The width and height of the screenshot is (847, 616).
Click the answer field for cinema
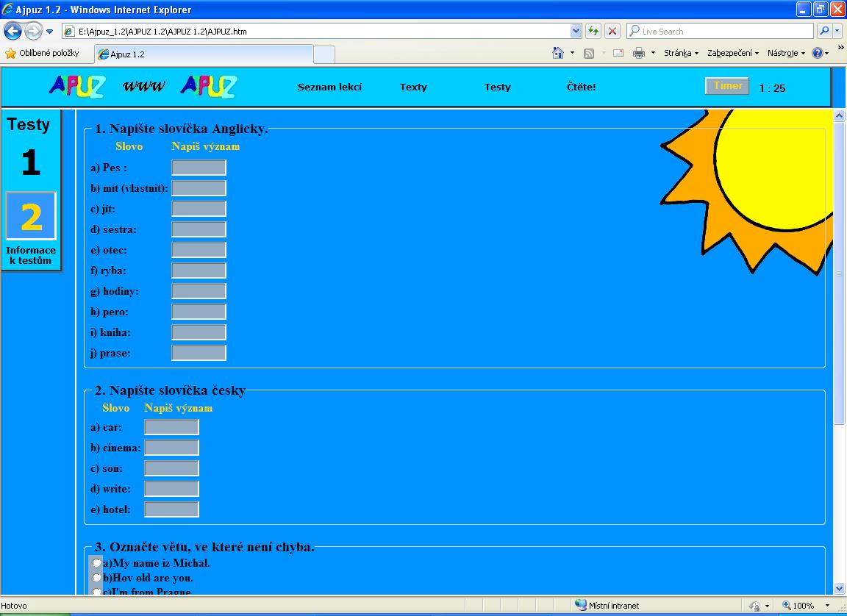[x=172, y=448]
